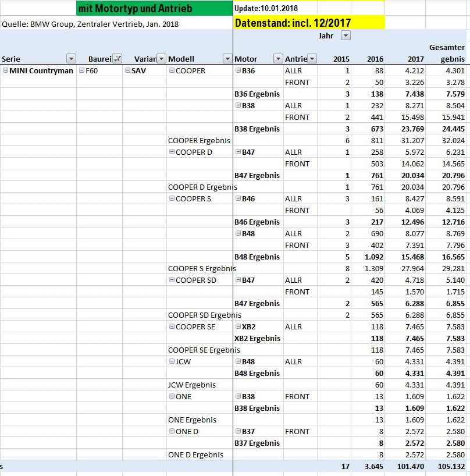The width and height of the screenshot is (470, 476).
Task: Open the Modell column filter dropdown
Action: coord(227,59)
